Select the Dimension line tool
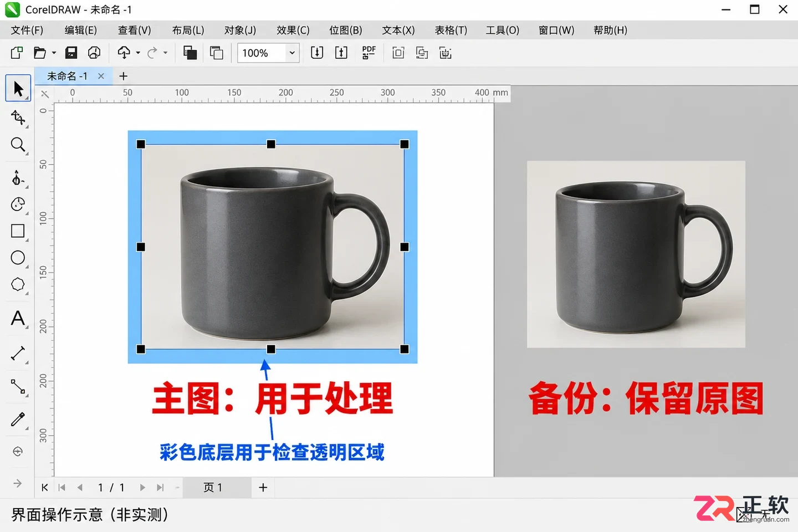 [x=18, y=354]
